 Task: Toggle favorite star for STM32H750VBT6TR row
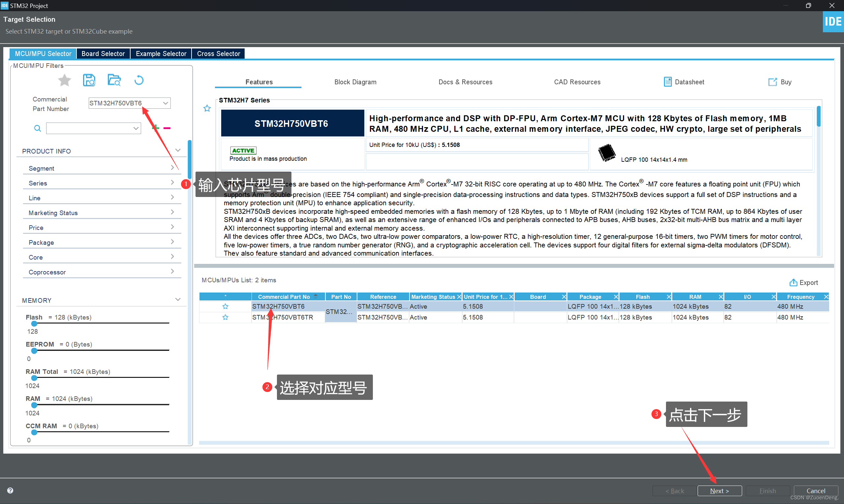click(x=226, y=317)
